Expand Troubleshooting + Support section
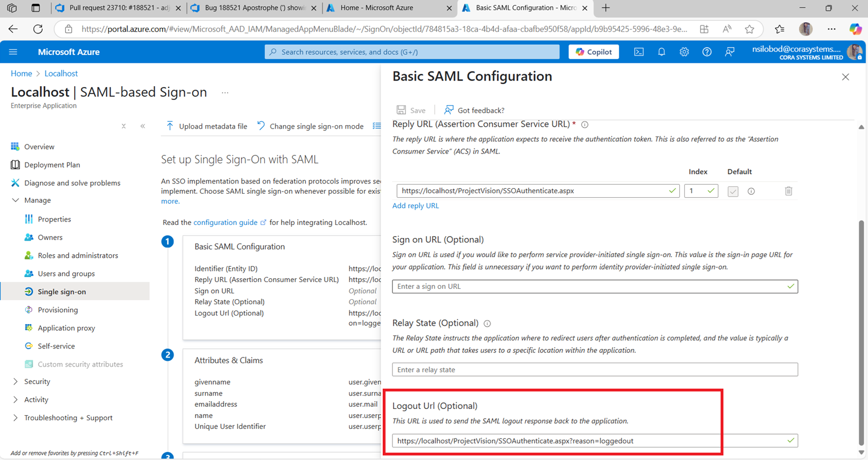Screen dimensions: 868x460 (68, 418)
